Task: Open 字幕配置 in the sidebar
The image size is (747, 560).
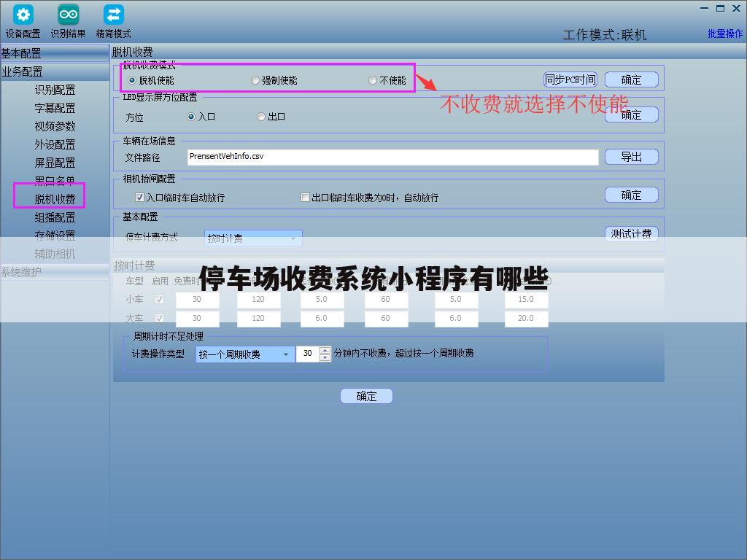Action: [55, 108]
